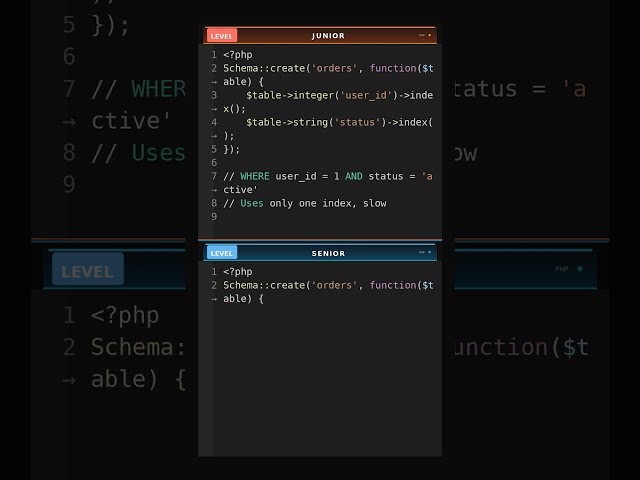The width and height of the screenshot is (640, 480).
Task: Click the teal dot beside background PHP label
Action: (580, 269)
